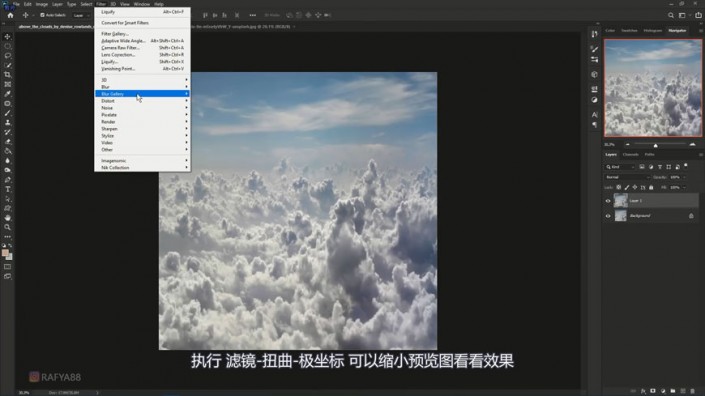Open the Paragraph panel icon

click(x=594, y=125)
